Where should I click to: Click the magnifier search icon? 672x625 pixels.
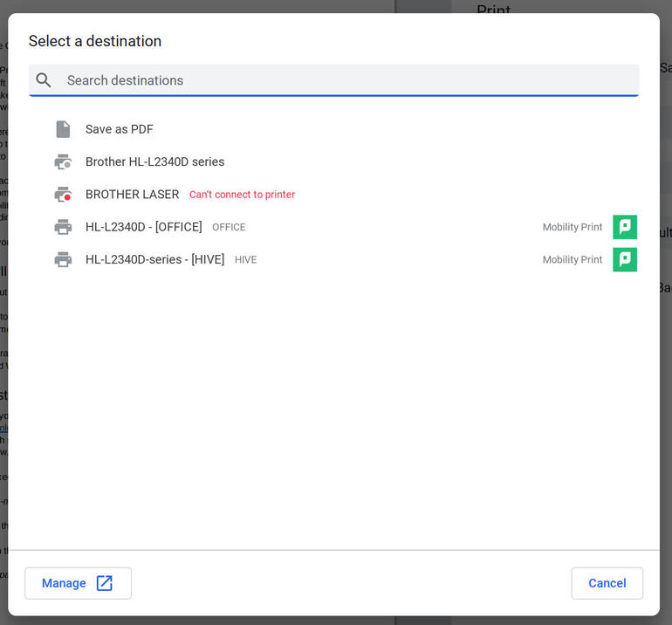point(44,80)
